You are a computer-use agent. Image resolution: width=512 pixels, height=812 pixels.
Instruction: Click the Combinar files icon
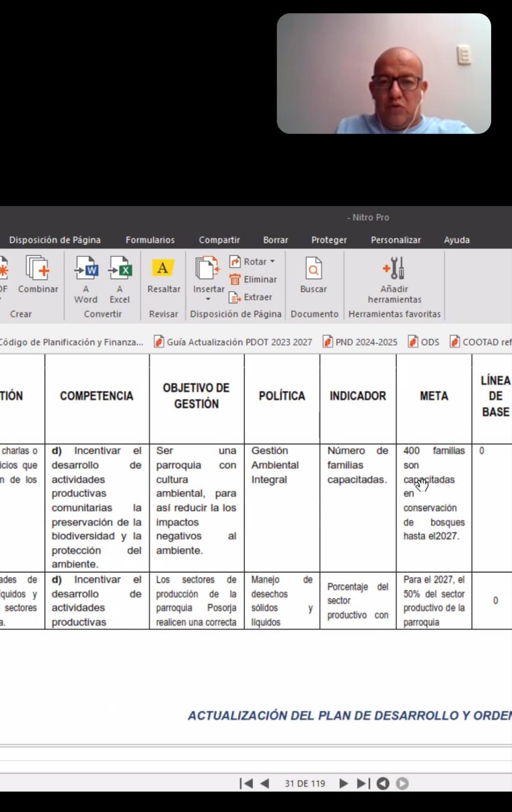click(38, 268)
